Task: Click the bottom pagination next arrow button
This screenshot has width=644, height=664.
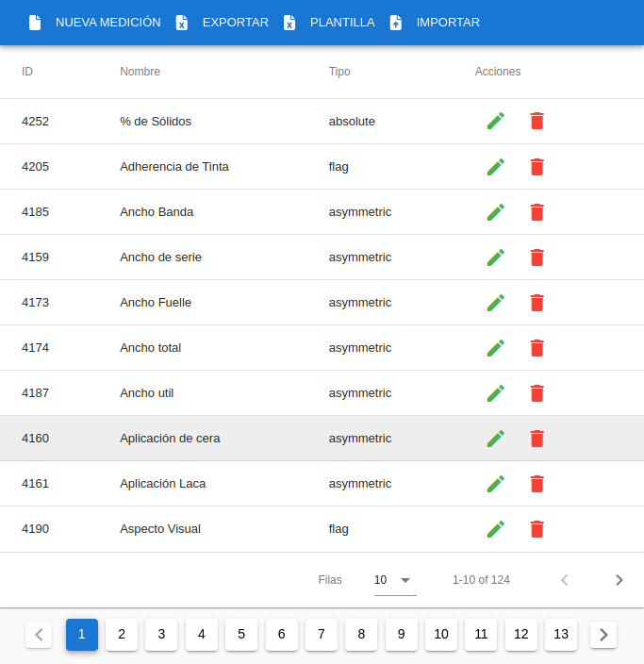Action: click(603, 635)
